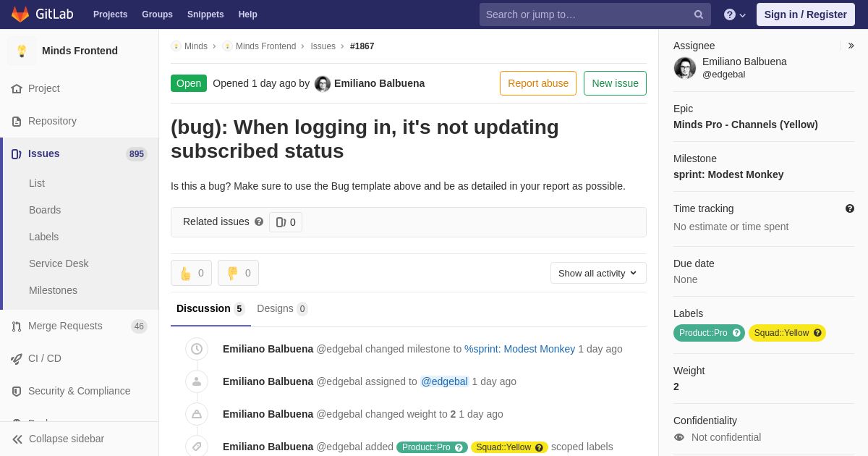
Task: Click the Issues sidebar icon
Action: 17,153
